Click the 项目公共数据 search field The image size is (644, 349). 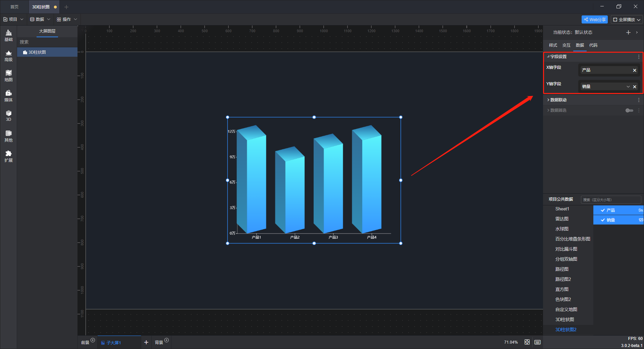[611, 200]
